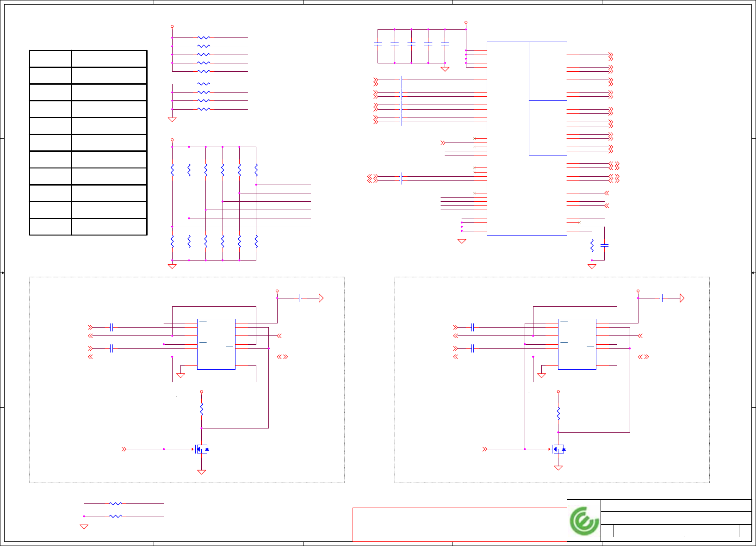
Task: Select the blue IC block in right dashed box
Action: coord(577,344)
